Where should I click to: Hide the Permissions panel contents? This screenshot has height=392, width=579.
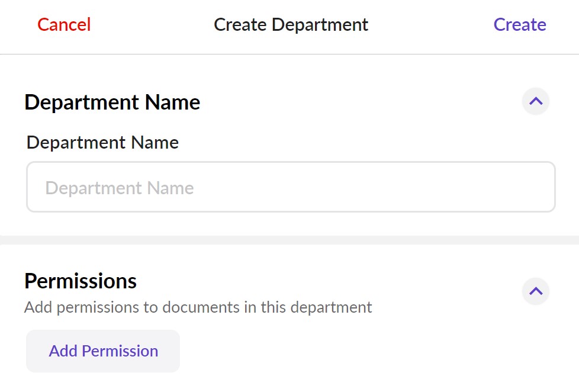tap(535, 291)
